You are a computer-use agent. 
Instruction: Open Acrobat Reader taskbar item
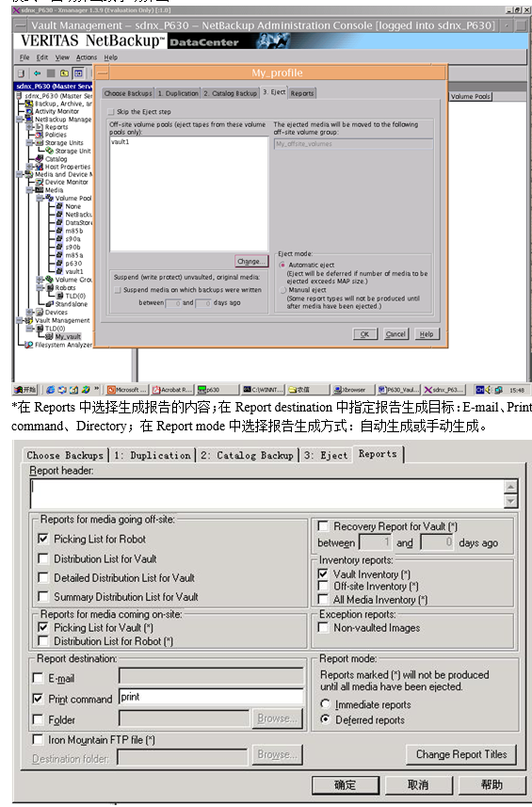(172, 390)
